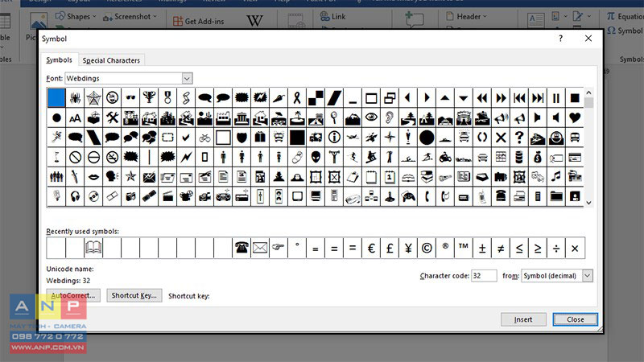Viewport: 644px width, 362px height.
Task: Pick the telephone in recently used symbols
Action: click(242, 248)
